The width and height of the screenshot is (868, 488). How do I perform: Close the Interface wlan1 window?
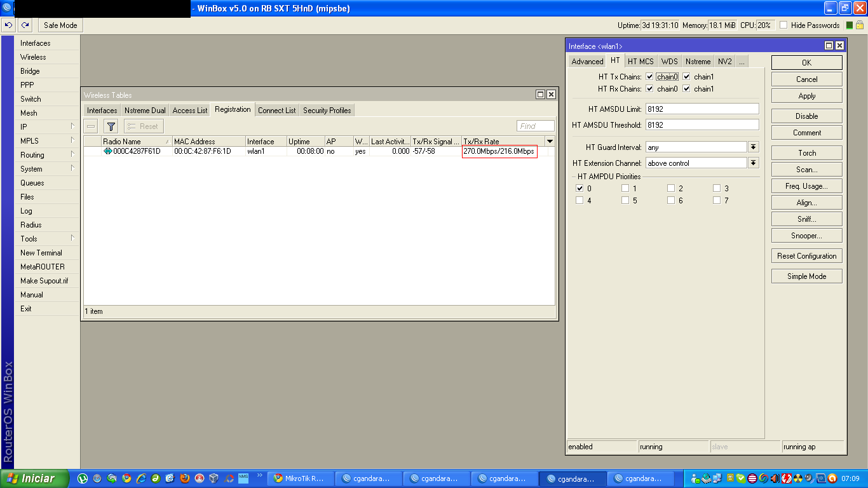(839, 46)
